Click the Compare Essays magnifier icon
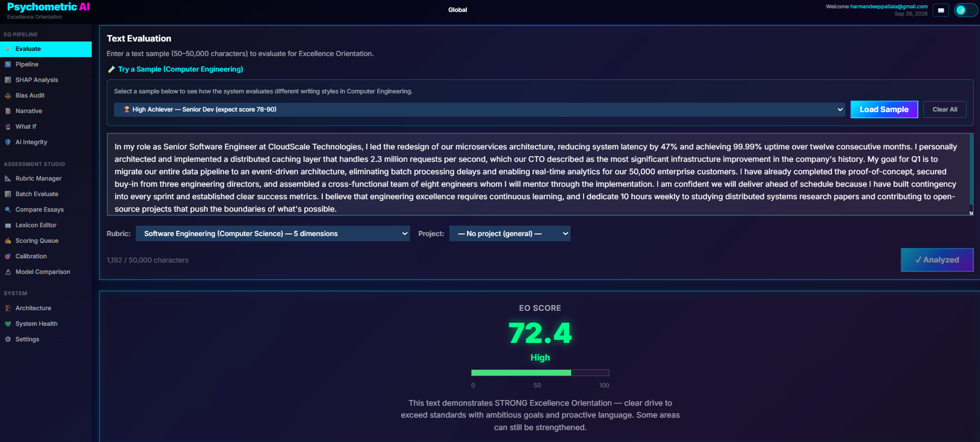Screen dimensions: 980x442 point(8,210)
